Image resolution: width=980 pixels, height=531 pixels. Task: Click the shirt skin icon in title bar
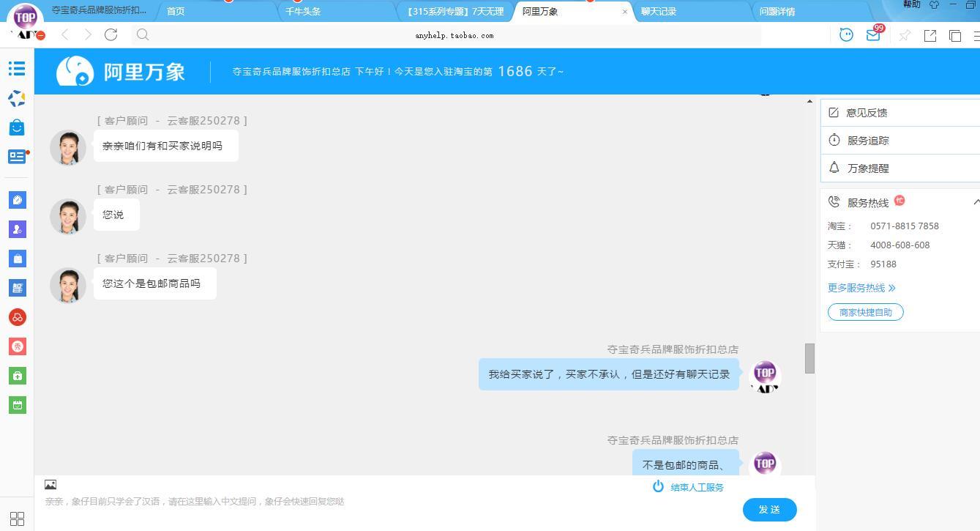[934, 4]
